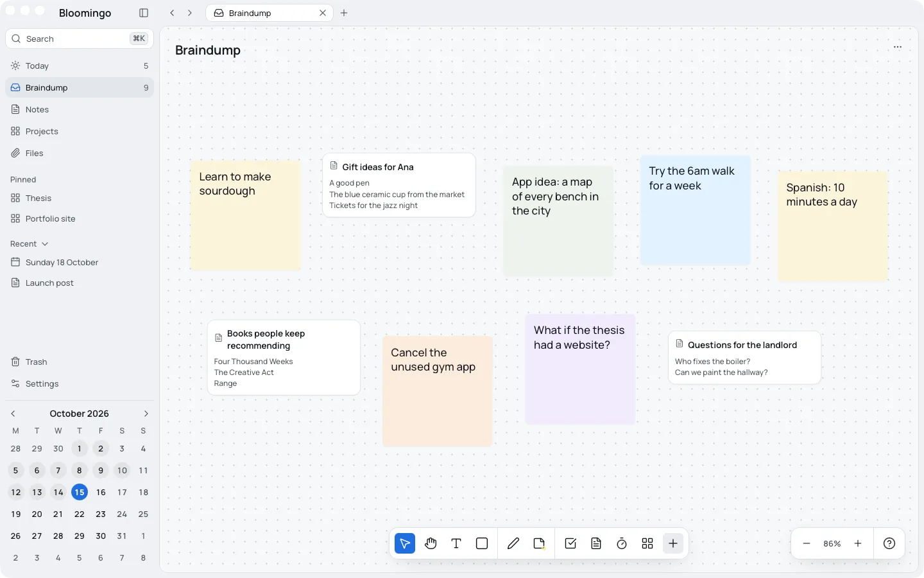The height and width of the screenshot is (578, 924).
Task: Select the sticky note tool
Action: [539, 543]
